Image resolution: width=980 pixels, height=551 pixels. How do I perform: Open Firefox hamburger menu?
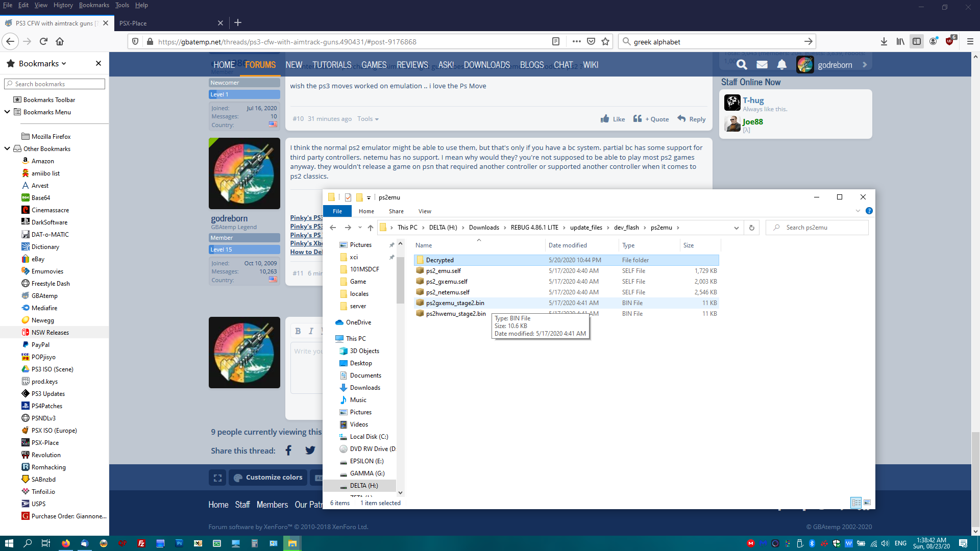click(970, 42)
